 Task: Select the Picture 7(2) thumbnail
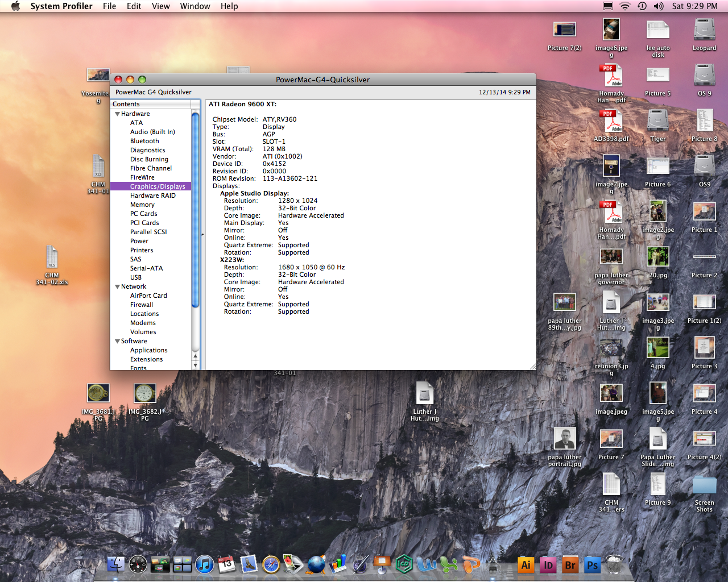[565, 30]
